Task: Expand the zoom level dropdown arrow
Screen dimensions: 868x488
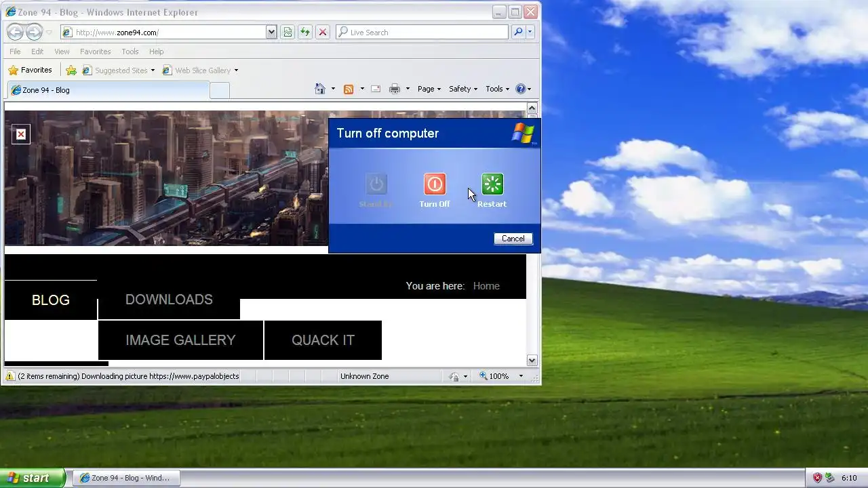Action: pos(521,376)
